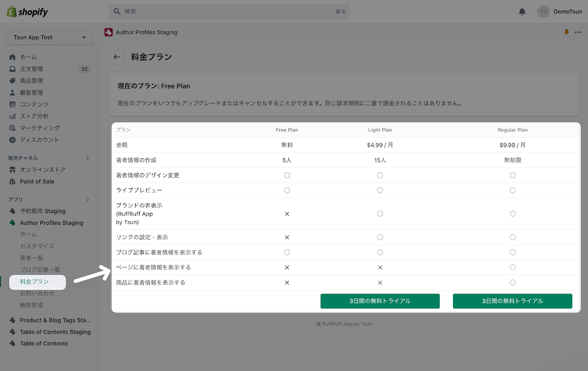Click the 無制限 cell
The image size is (588, 371).
[513, 160]
